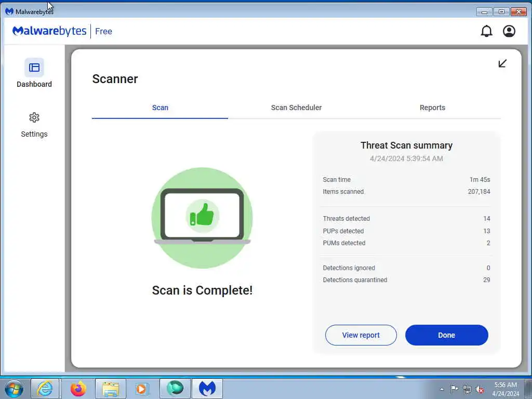
Task: Click the thumbs-up laptop illustration
Action: [x=202, y=218]
